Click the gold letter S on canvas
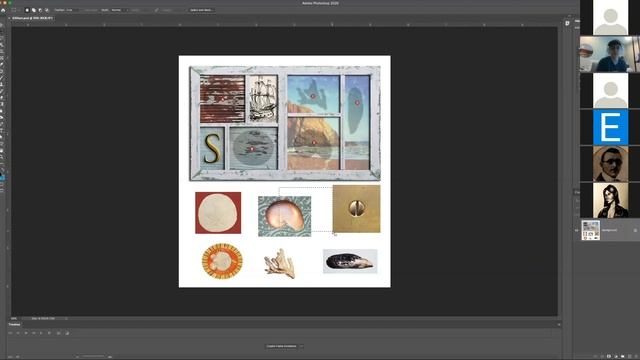 (212, 148)
